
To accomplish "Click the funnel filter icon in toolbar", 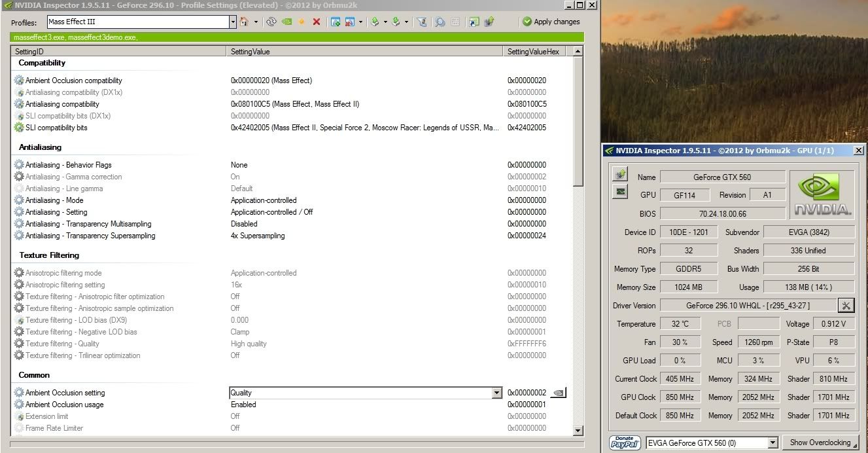I will tap(422, 22).
